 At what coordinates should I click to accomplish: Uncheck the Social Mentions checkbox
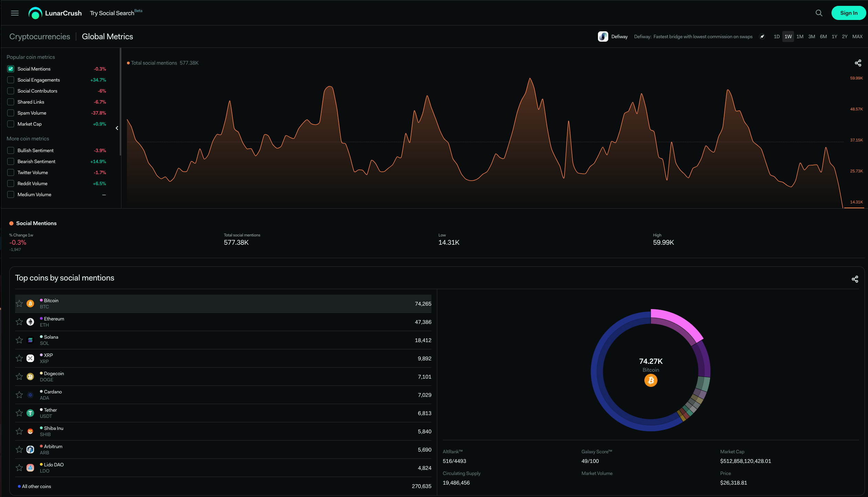11,69
